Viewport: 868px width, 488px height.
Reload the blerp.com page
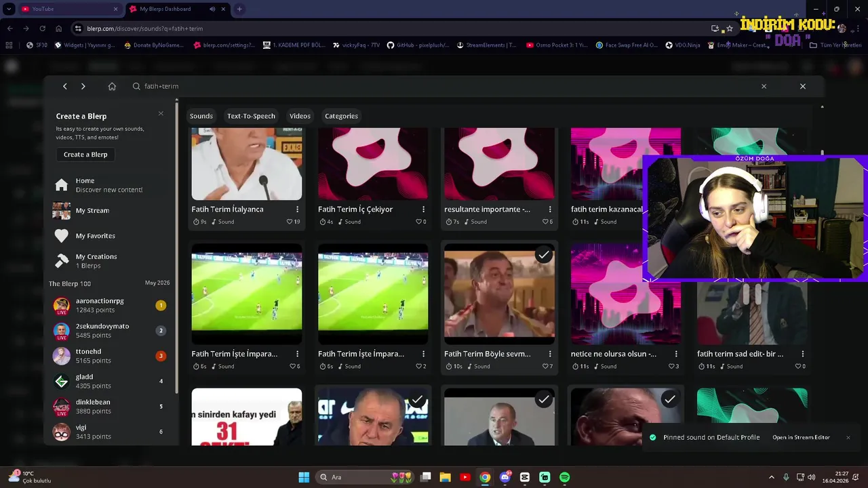pos(42,28)
